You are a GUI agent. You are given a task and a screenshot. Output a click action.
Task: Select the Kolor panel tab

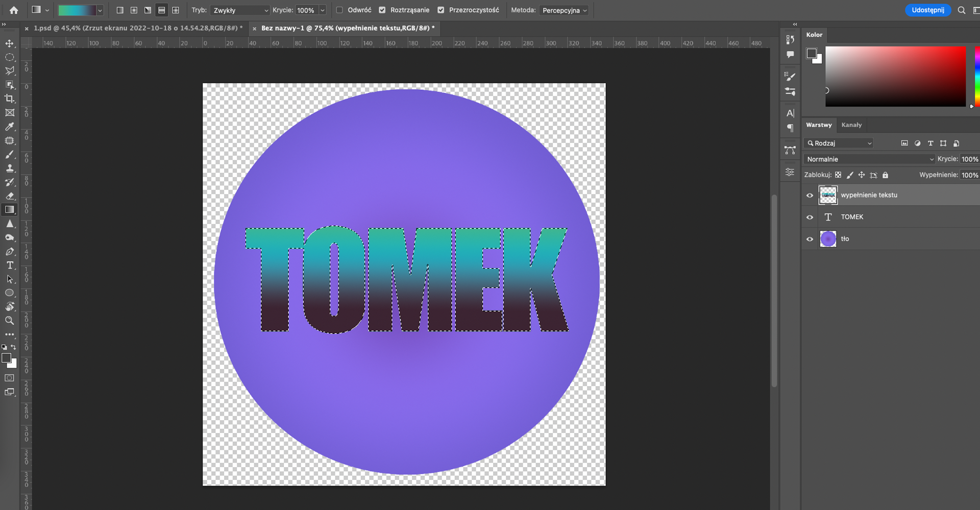(x=814, y=35)
